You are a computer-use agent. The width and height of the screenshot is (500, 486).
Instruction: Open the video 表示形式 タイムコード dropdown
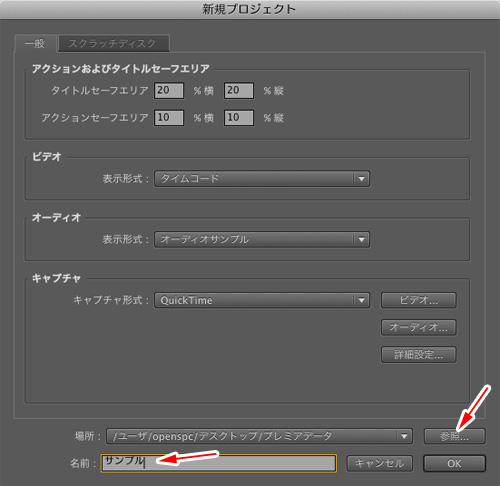click(262, 179)
